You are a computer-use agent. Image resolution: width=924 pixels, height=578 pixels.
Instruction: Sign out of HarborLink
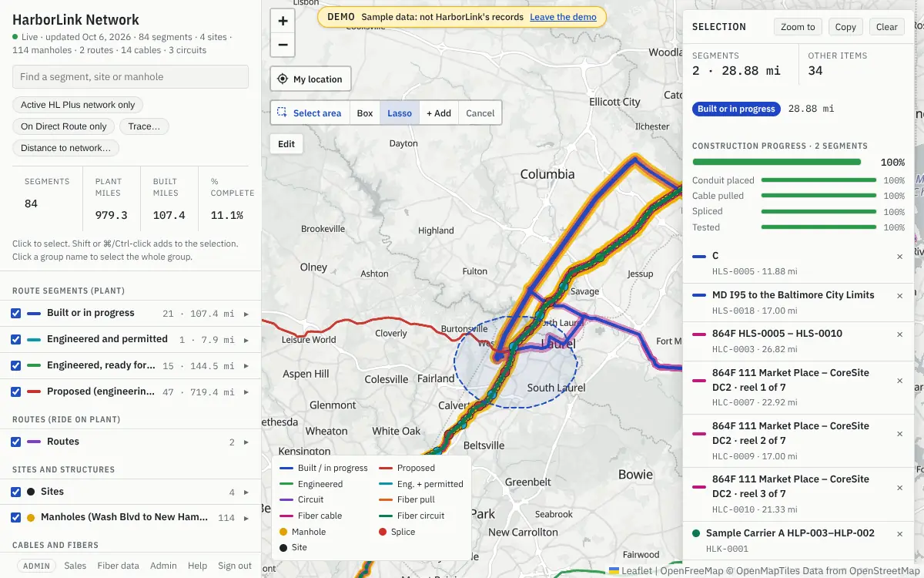point(235,566)
